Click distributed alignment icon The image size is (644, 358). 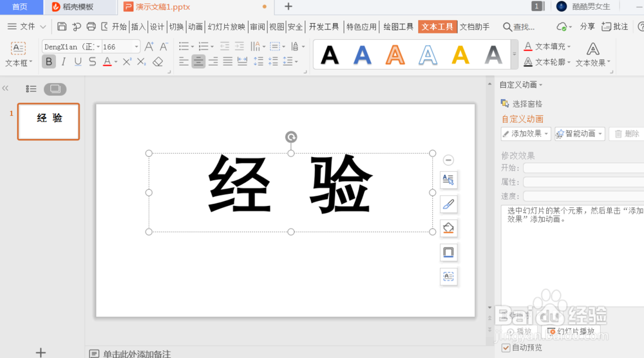(x=242, y=62)
